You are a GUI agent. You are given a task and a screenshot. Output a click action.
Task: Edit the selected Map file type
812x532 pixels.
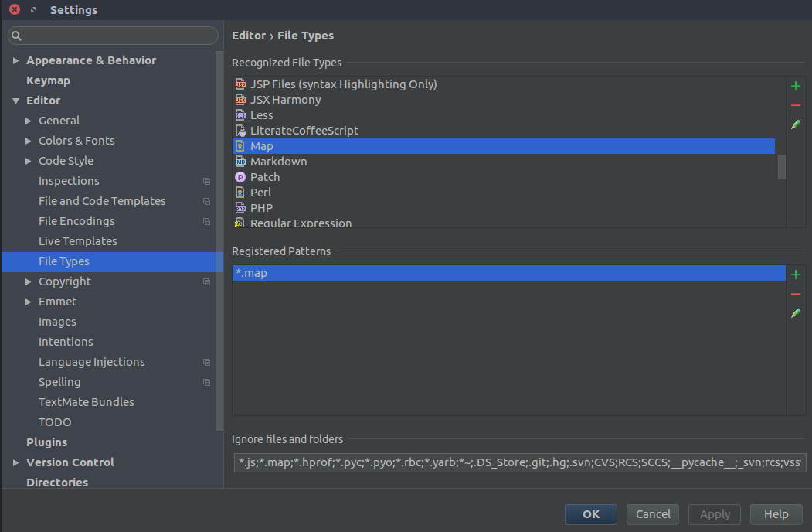(796, 124)
